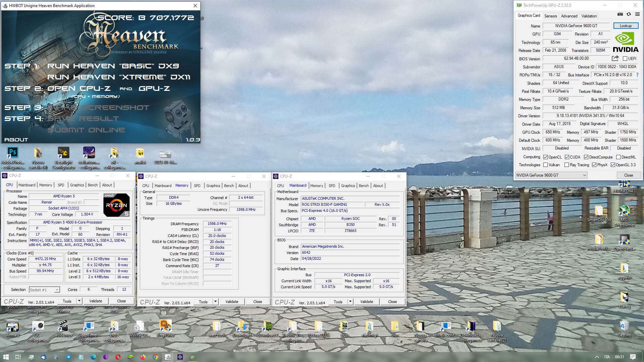The image size is (644, 362).
Task: Open Tools dropdown arrow in CPU-Z Memory window
Action: 215,302
